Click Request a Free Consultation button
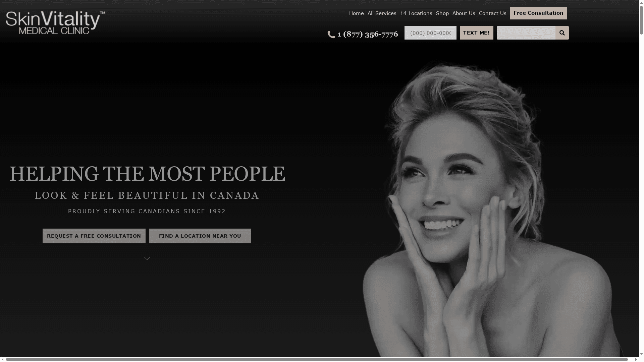Image resolution: width=644 pixels, height=362 pixels. 94,236
